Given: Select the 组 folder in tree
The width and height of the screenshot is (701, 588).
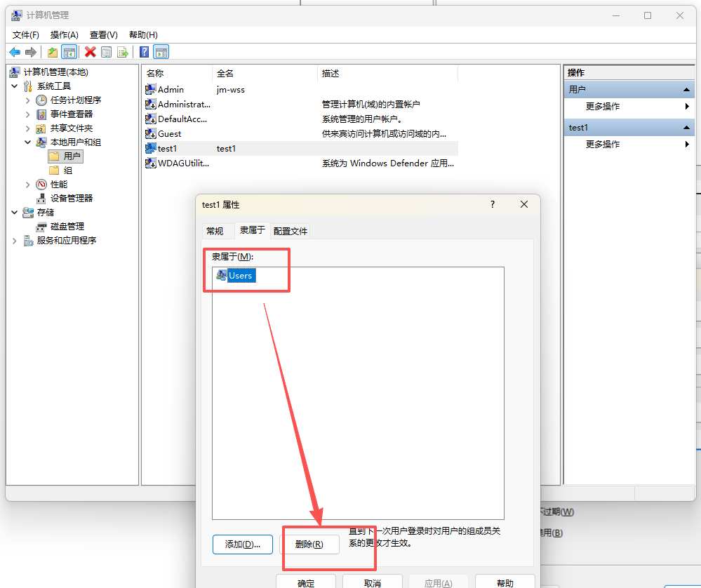Looking at the screenshot, I should point(68,171).
